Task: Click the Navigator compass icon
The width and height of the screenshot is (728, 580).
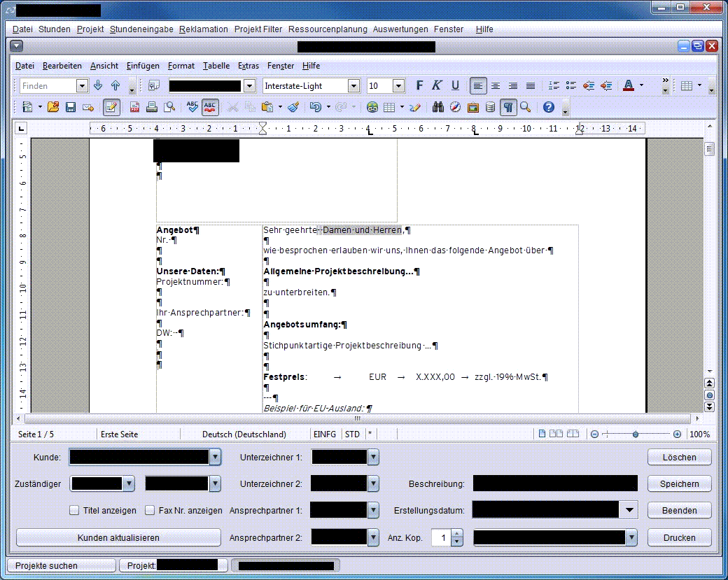Action: pos(455,107)
